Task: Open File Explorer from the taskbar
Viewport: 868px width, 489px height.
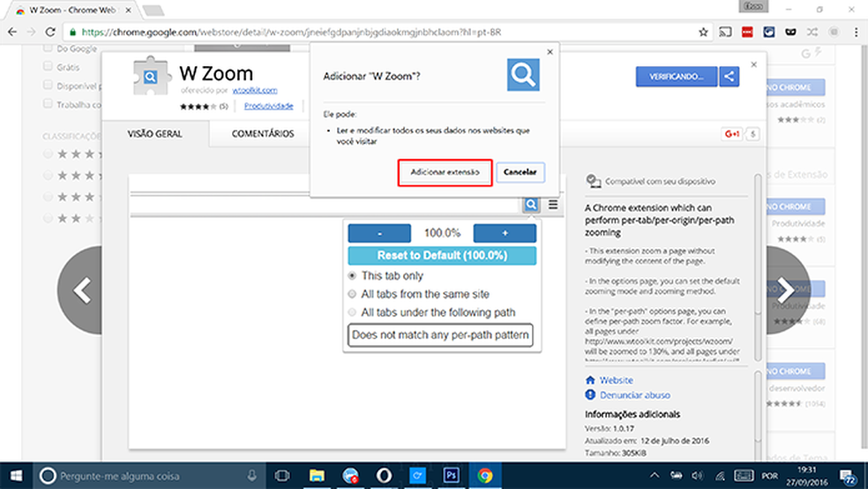Action: pos(317,476)
